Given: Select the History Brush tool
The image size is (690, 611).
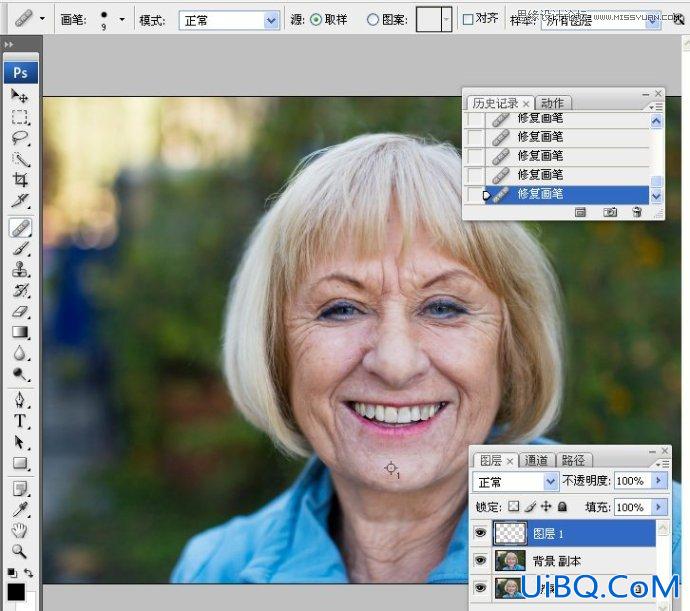Looking at the screenshot, I should (19, 291).
